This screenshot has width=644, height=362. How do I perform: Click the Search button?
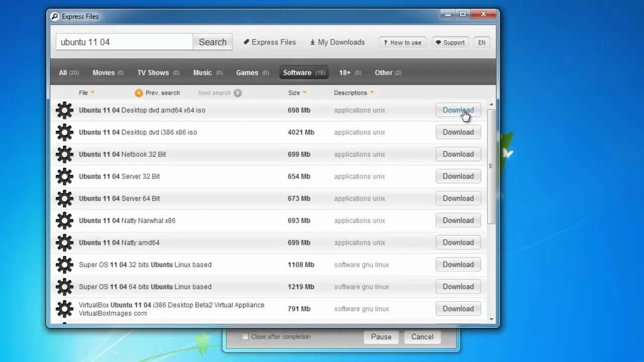(x=212, y=42)
